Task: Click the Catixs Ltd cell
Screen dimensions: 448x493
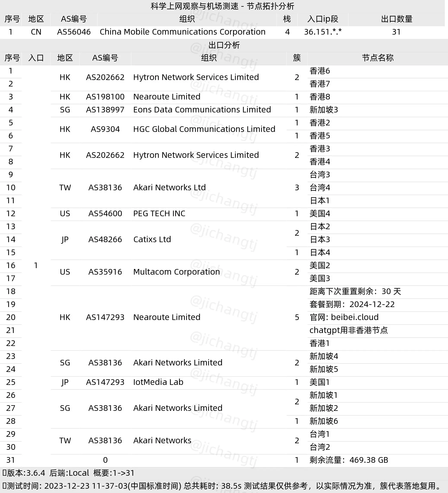Action: pyautogui.click(x=152, y=239)
